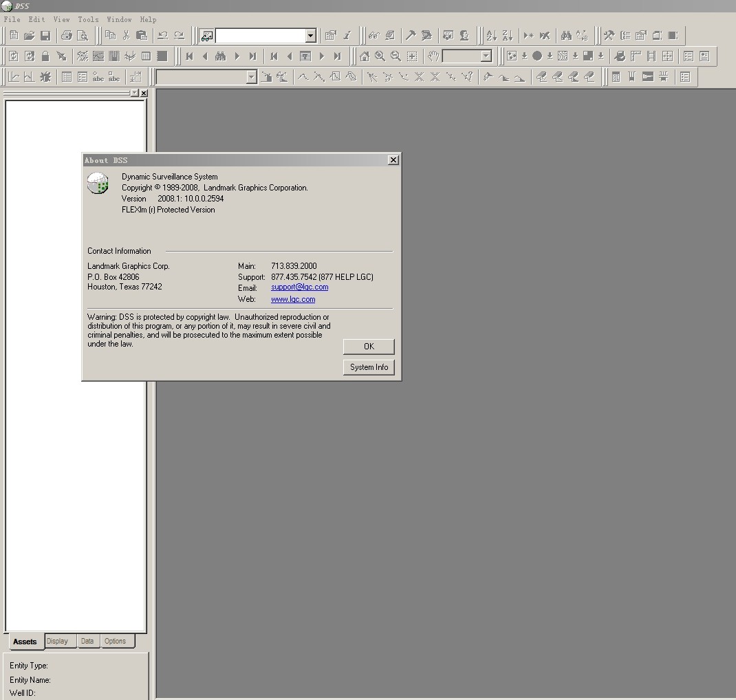Click the Open folder toolbar icon
The image size is (736, 700).
click(x=30, y=36)
